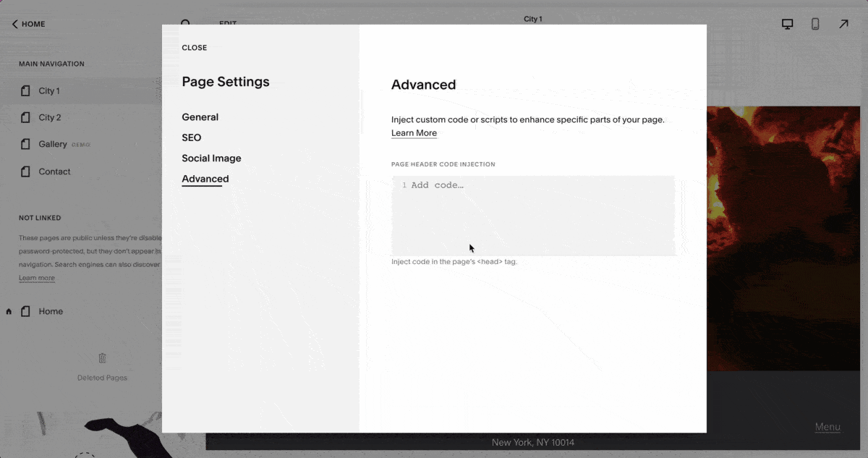
Task: Switch to desktop preview icon
Action: pos(788,24)
